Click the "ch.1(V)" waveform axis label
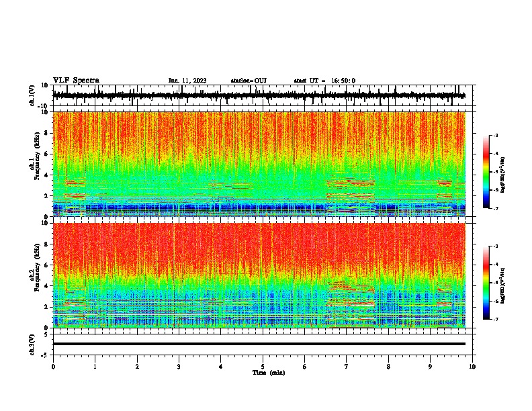532x411 pixels. click(32, 95)
